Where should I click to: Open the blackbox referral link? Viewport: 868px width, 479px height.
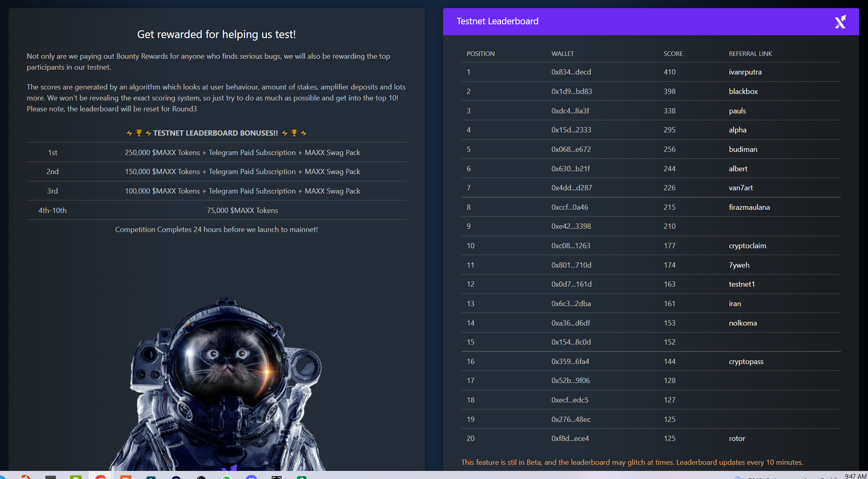pos(743,92)
